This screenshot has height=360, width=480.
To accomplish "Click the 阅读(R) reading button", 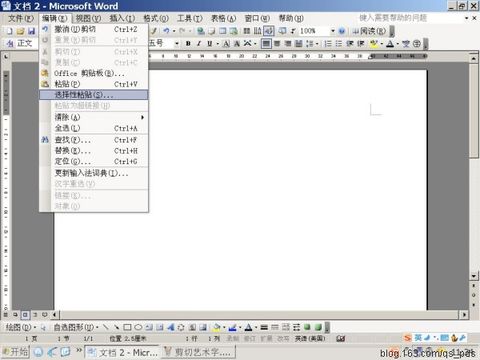I will point(370,31).
